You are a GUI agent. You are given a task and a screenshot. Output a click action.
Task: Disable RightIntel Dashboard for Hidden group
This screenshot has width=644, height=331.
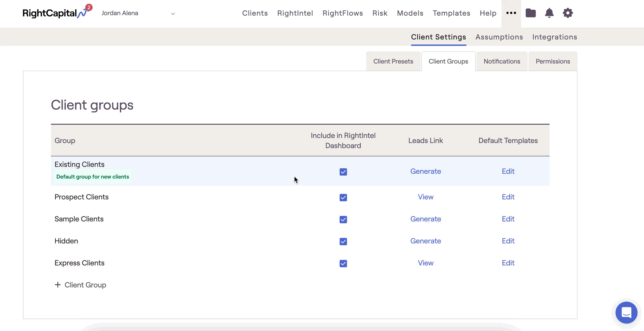pyautogui.click(x=343, y=241)
